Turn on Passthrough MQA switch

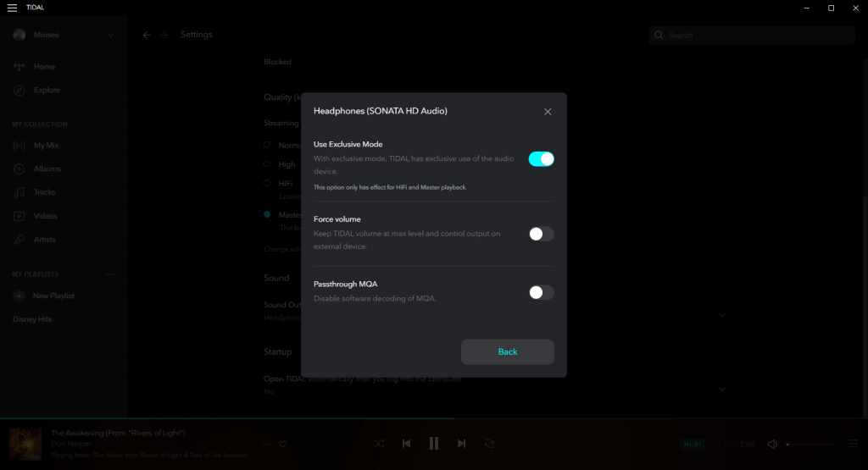tap(541, 292)
